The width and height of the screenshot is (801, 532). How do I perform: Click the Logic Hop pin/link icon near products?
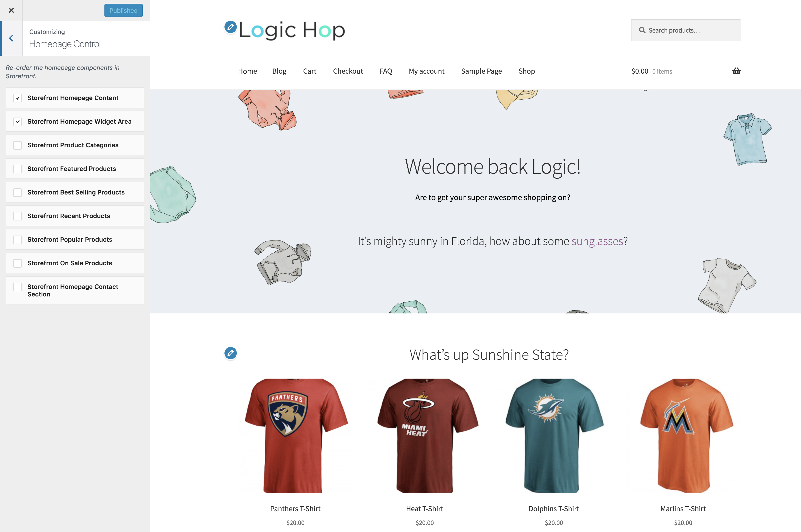pyautogui.click(x=231, y=353)
